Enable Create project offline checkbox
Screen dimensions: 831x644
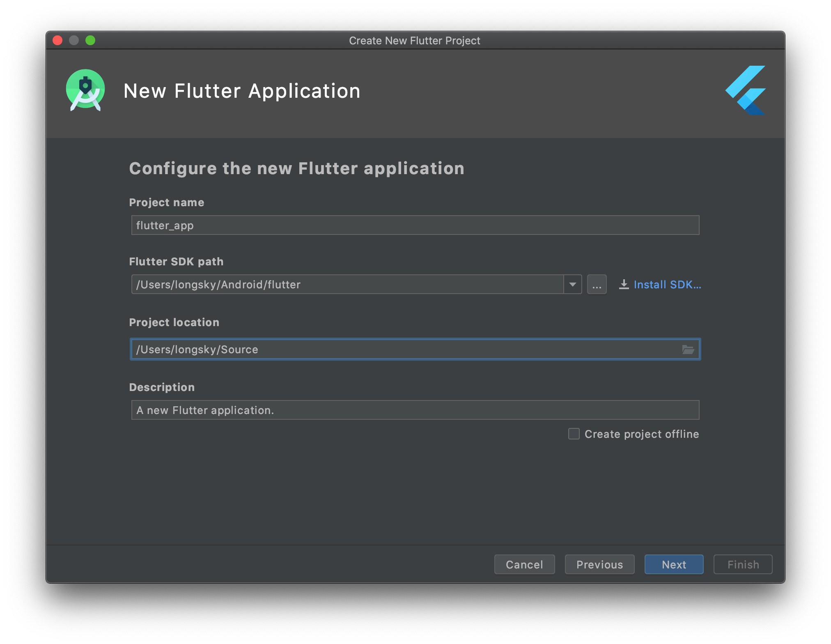tap(574, 434)
